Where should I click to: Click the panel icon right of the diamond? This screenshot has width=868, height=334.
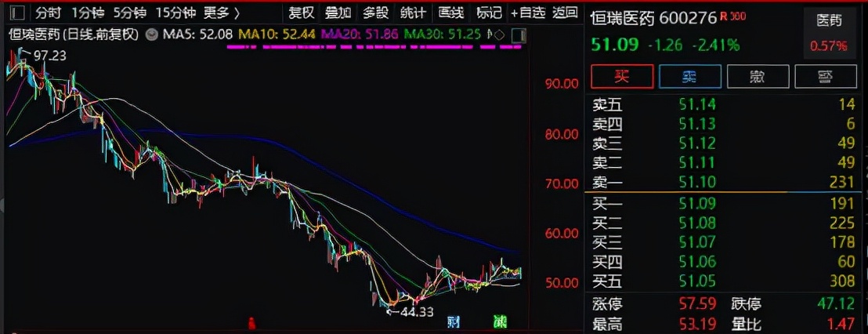(x=520, y=35)
